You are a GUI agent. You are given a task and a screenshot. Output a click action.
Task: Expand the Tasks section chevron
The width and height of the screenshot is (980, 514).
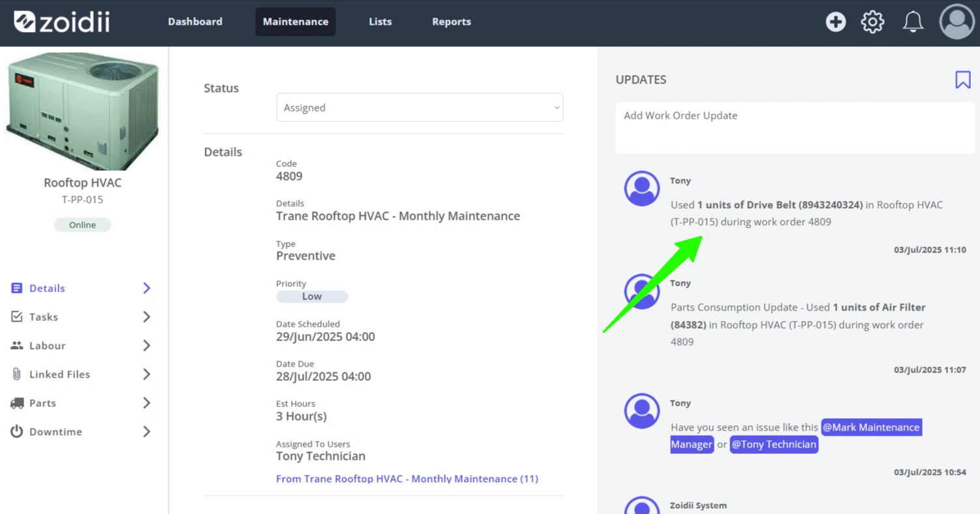[147, 317]
